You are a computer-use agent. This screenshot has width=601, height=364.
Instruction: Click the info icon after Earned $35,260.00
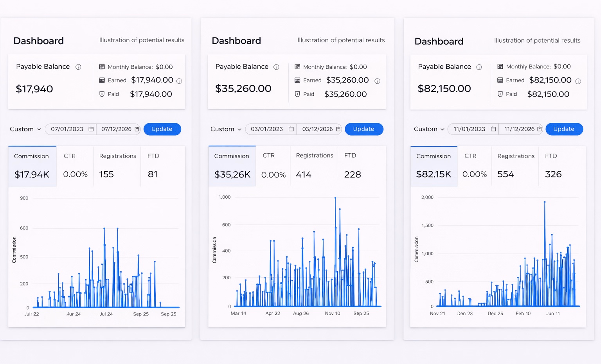[377, 81]
